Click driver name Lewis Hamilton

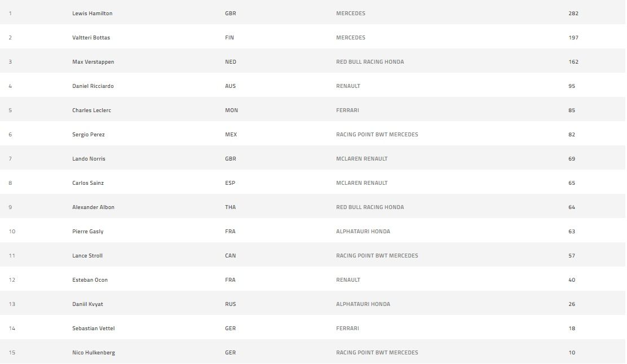[92, 13]
